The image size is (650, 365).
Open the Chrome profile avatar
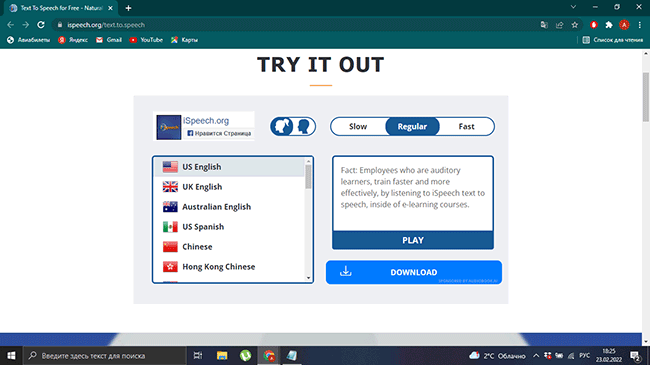[x=624, y=25]
